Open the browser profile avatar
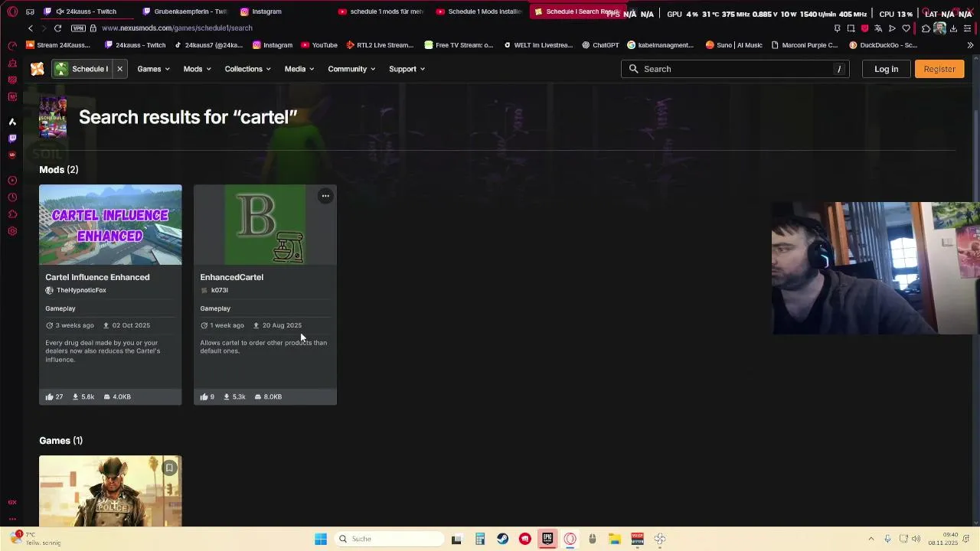 (939, 28)
